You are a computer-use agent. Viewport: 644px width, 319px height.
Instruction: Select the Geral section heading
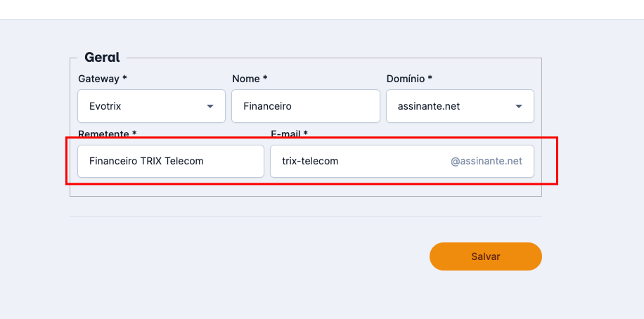click(102, 57)
